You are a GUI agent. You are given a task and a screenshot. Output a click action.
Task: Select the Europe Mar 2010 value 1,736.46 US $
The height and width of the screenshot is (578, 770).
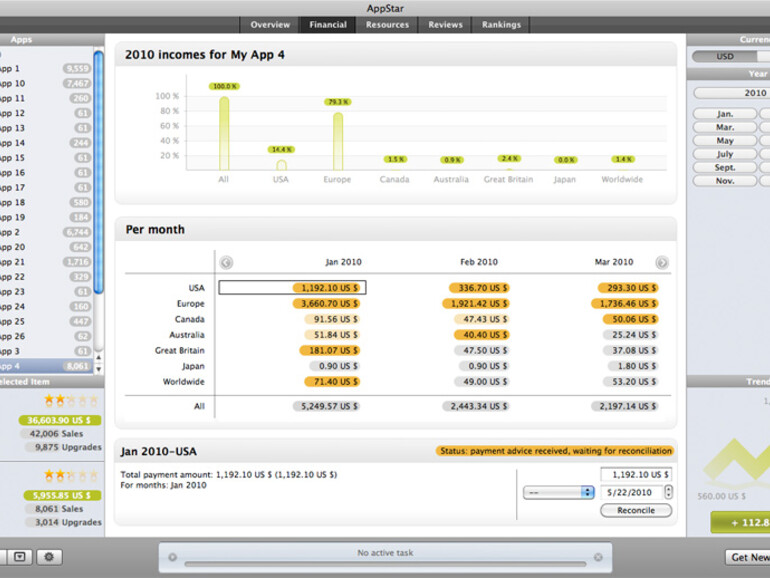coord(625,303)
